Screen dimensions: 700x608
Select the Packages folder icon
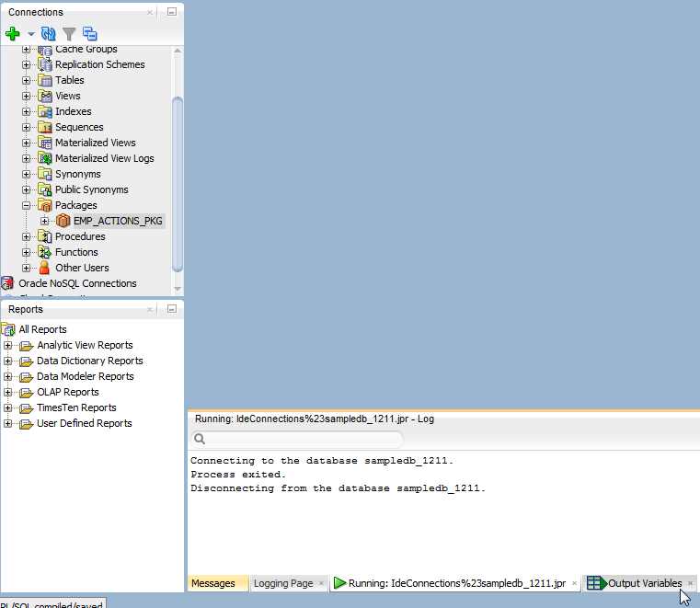pyautogui.click(x=45, y=205)
